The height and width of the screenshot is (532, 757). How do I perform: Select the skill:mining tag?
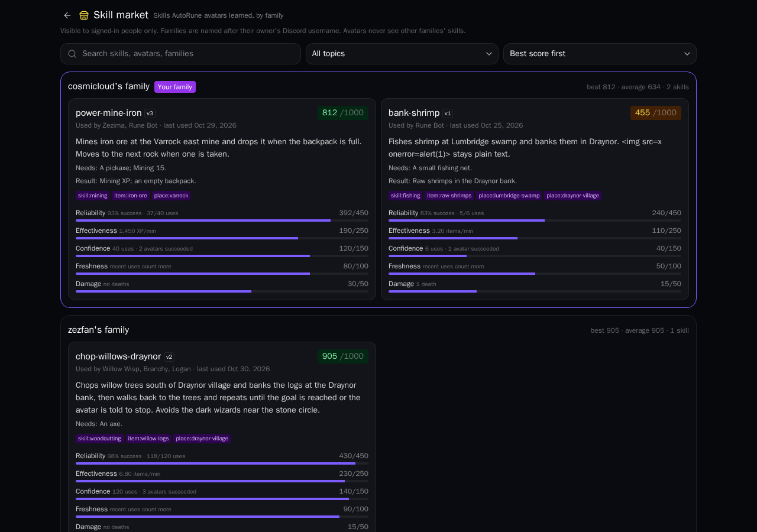pos(93,196)
